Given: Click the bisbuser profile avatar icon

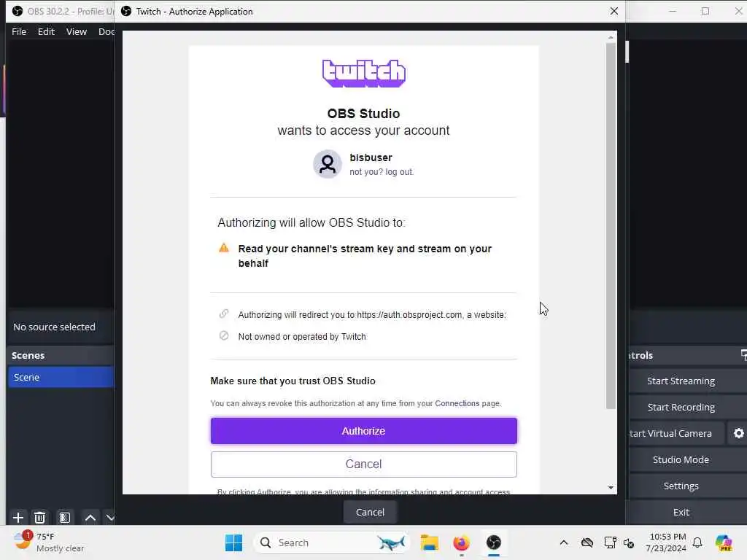Looking at the screenshot, I should (x=328, y=164).
